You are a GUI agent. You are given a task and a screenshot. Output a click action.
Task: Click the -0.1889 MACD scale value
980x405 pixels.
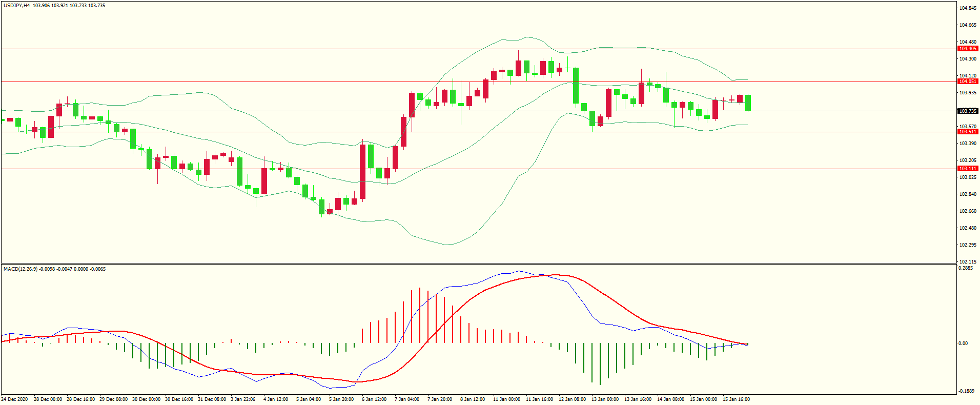tap(966, 391)
